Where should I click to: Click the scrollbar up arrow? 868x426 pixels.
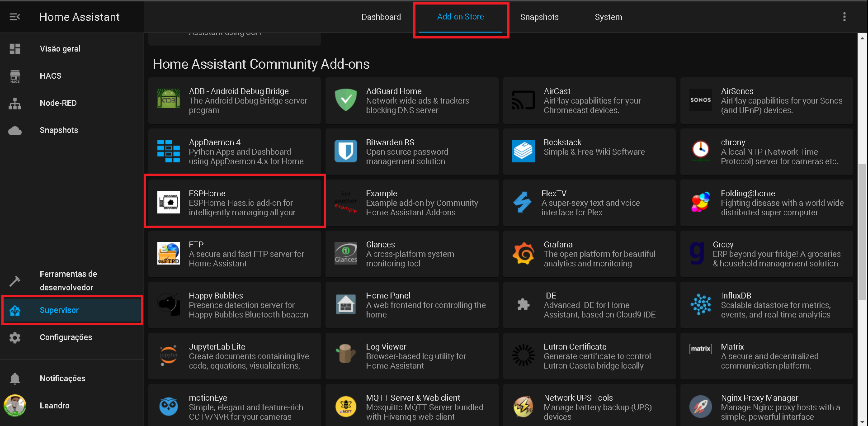tap(863, 38)
